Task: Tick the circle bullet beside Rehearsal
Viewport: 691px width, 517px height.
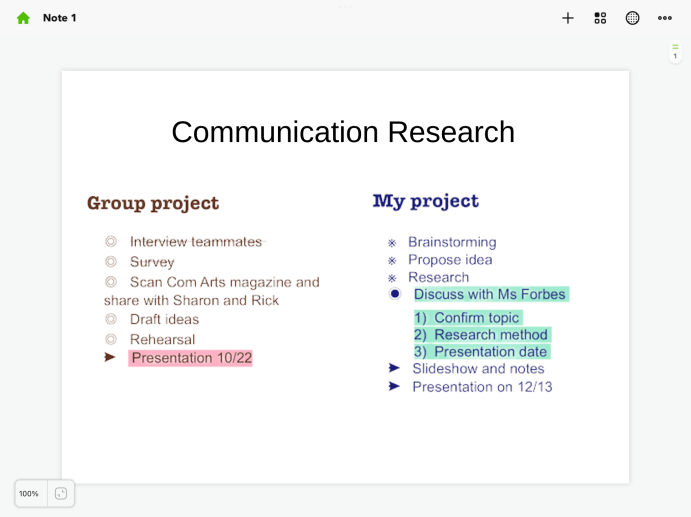Action: tap(111, 339)
